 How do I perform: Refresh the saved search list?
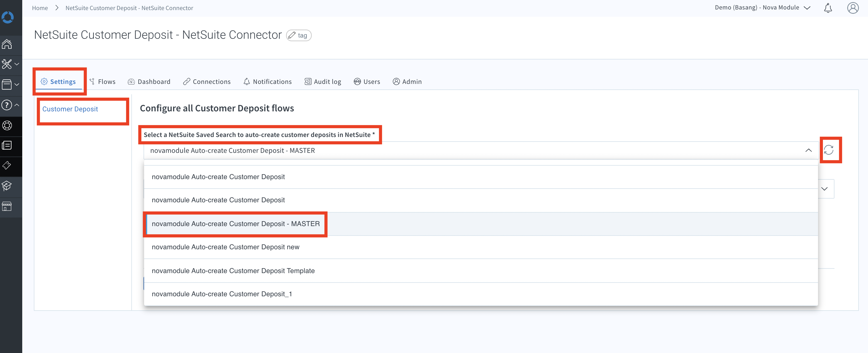[829, 150]
